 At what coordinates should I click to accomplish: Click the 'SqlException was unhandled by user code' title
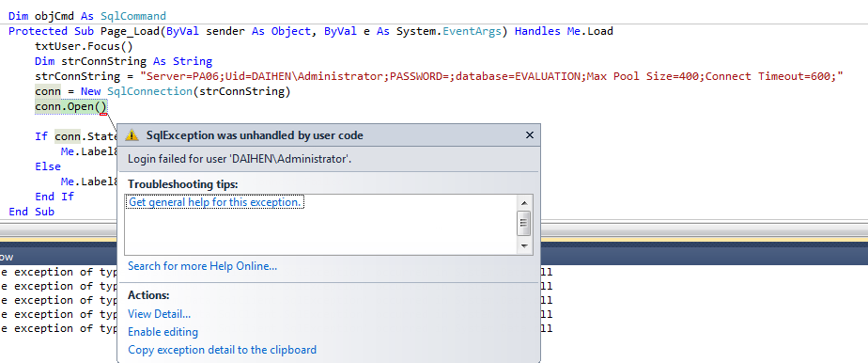(255, 135)
